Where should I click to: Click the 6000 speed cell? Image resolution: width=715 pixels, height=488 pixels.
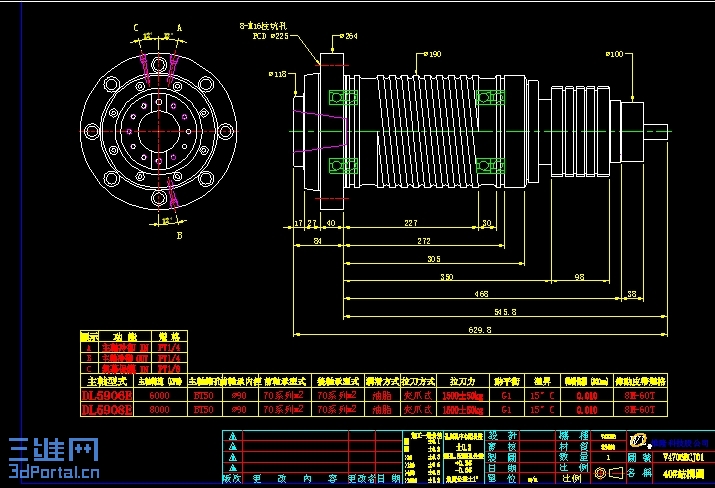coord(160,395)
